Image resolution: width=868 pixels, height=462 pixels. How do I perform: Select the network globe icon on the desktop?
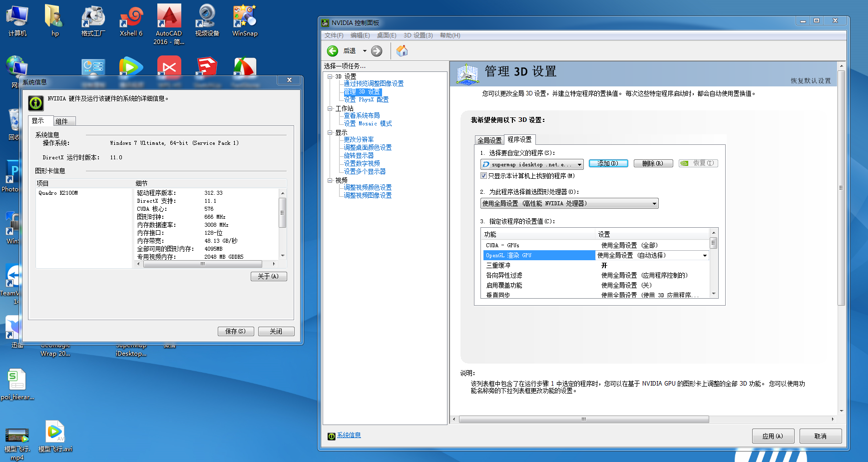(x=16, y=66)
